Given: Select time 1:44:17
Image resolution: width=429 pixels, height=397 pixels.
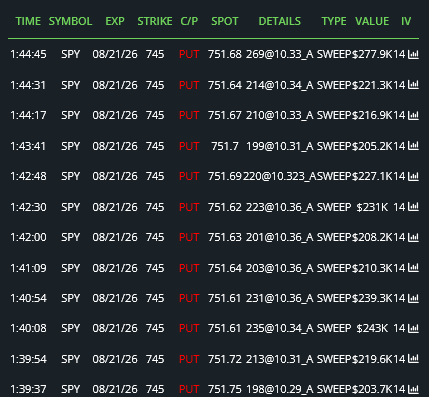Looking at the screenshot, I should [28, 115].
